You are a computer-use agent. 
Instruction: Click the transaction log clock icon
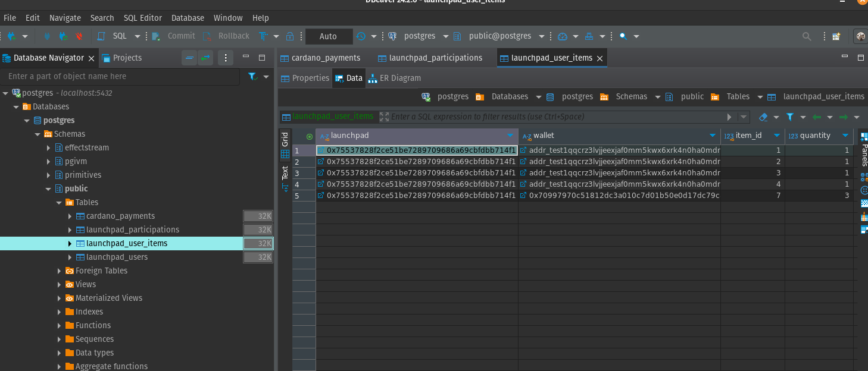361,36
